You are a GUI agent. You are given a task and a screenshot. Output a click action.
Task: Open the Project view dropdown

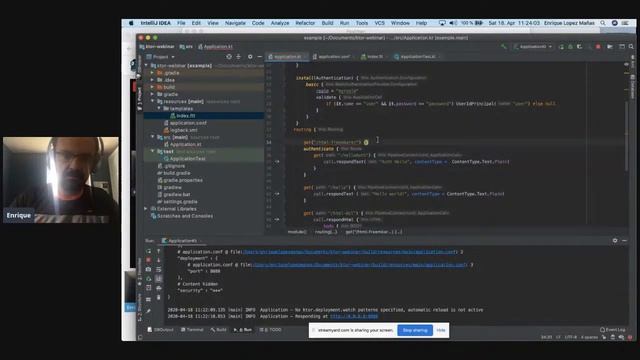(161, 57)
